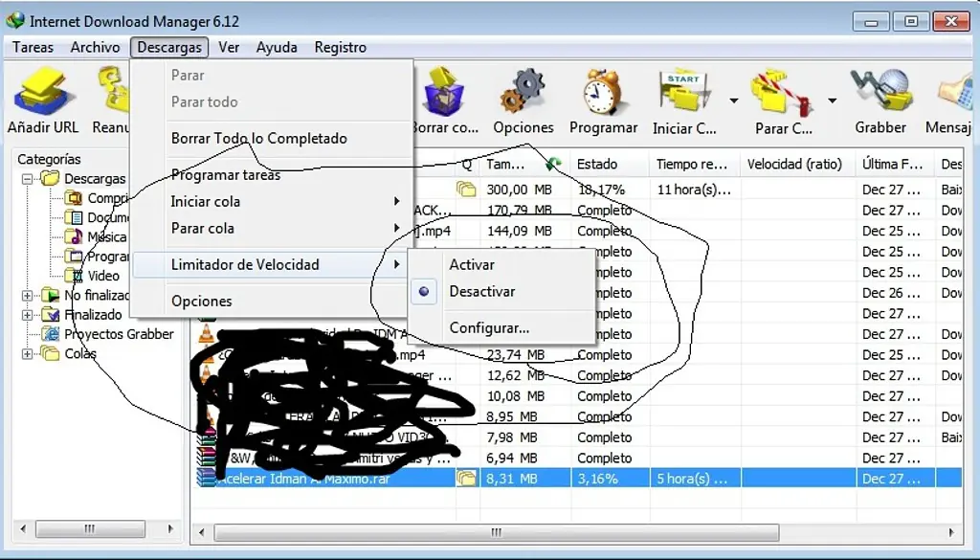This screenshot has height=560, width=980.
Task: Open the Tareas menu
Action: (33, 47)
